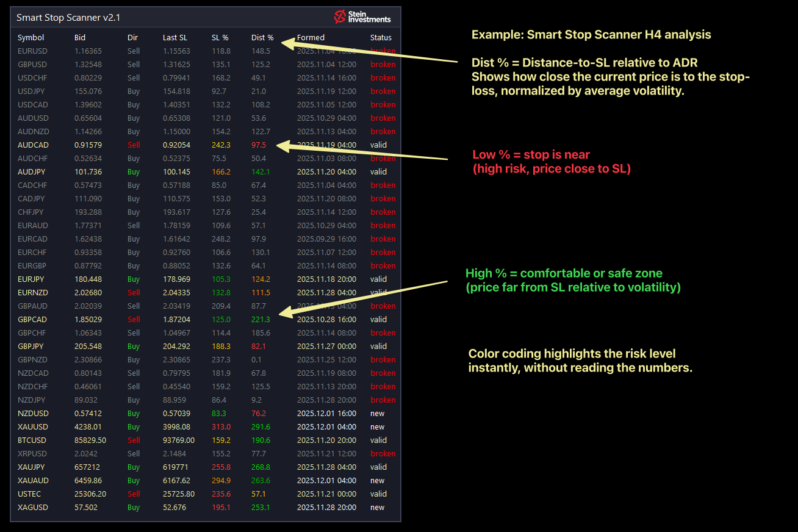Select the CADCHF symbol

click(x=32, y=185)
